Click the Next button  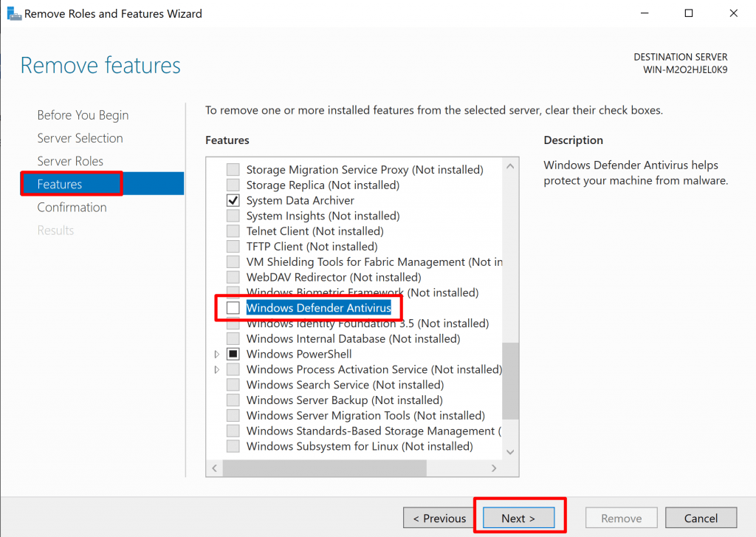[x=518, y=519]
